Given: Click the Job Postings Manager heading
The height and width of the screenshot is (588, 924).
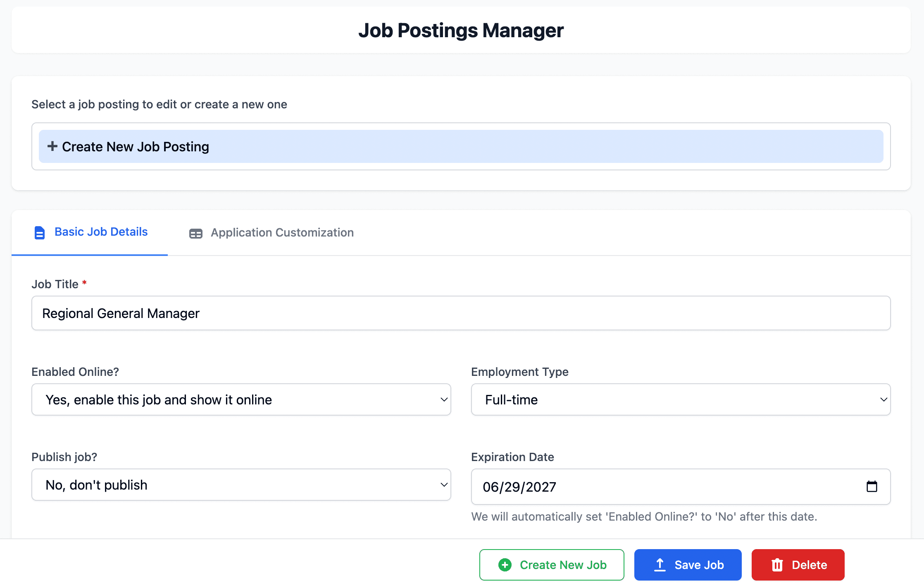Looking at the screenshot, I should coord(461,30).
